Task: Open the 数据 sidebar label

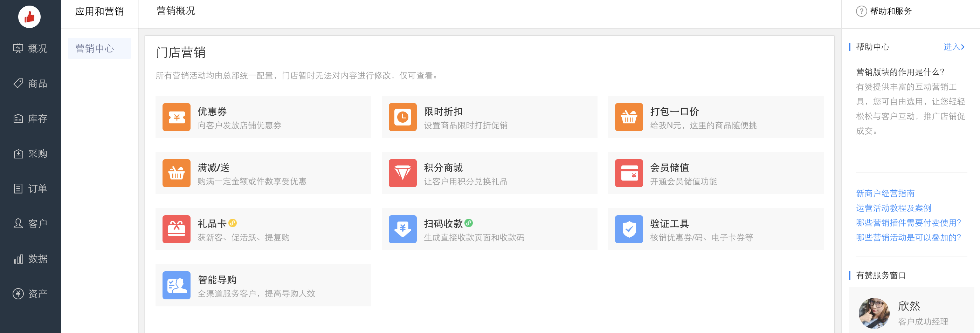Action: 38,259
